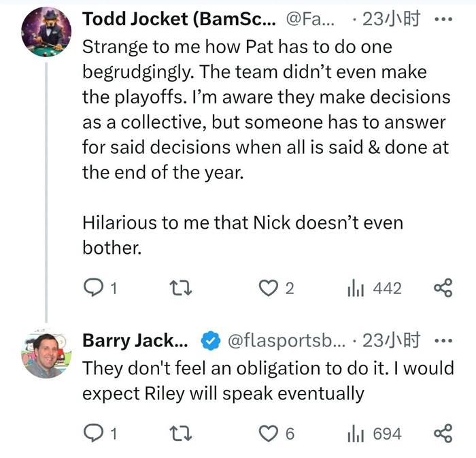
Task: Open Barry Jack... display name link
Action: tap(136, 340)
